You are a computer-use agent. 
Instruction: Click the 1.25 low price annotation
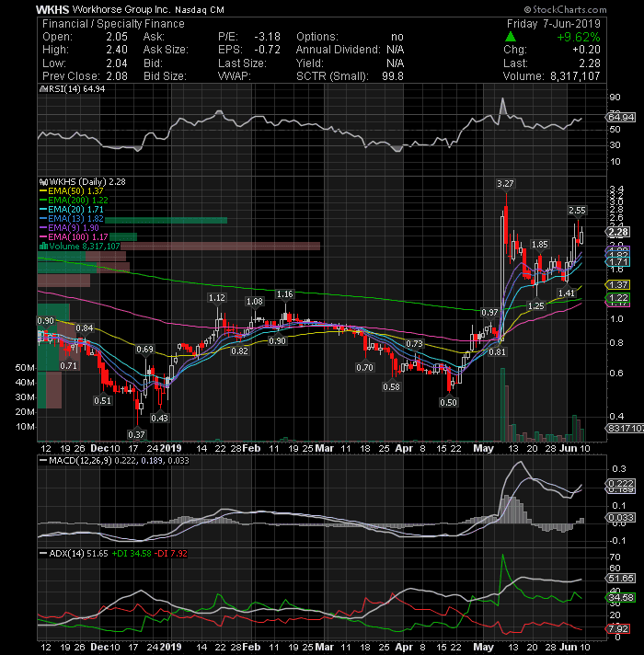coord(535,305)
